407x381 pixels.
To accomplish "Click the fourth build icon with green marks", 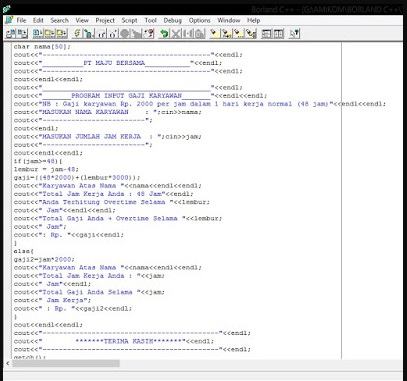I will 251,33.
